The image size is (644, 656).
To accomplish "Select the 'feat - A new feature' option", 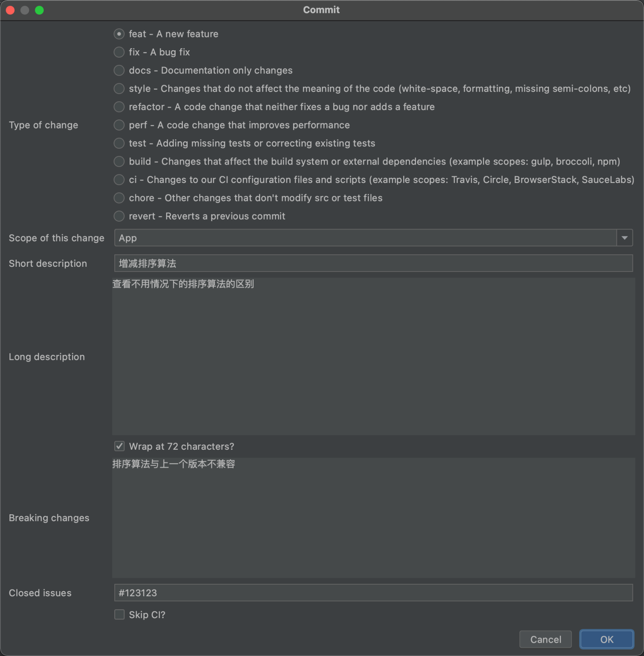I will (119, 34).
